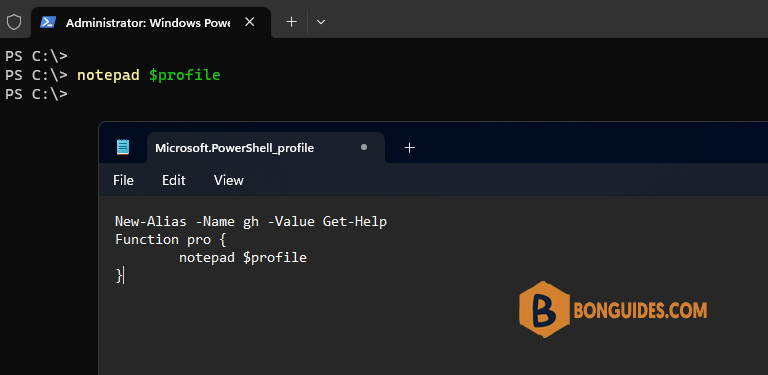The image size is (768, 375).
Task: Add a new tab in Notepad
Action: pyautogui.click(x=409, y=148)
